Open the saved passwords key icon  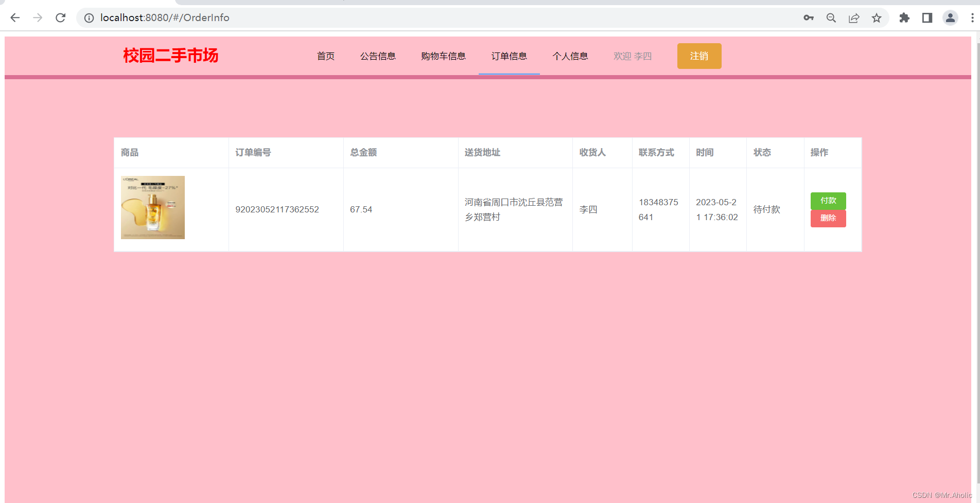point(809,18)
